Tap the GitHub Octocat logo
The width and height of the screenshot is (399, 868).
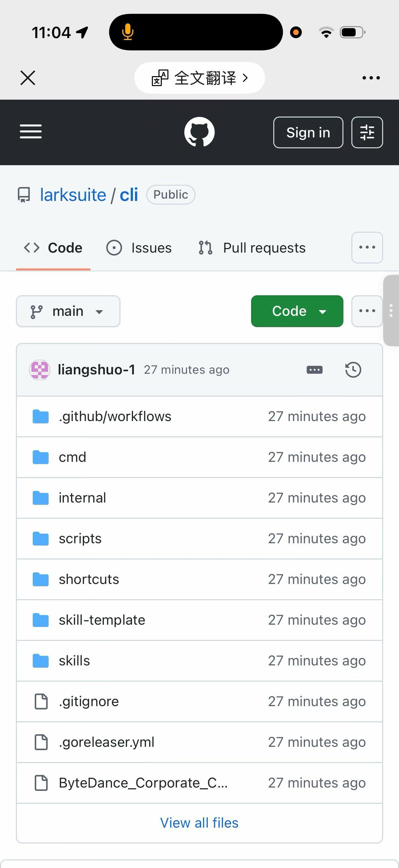(199, 132)
